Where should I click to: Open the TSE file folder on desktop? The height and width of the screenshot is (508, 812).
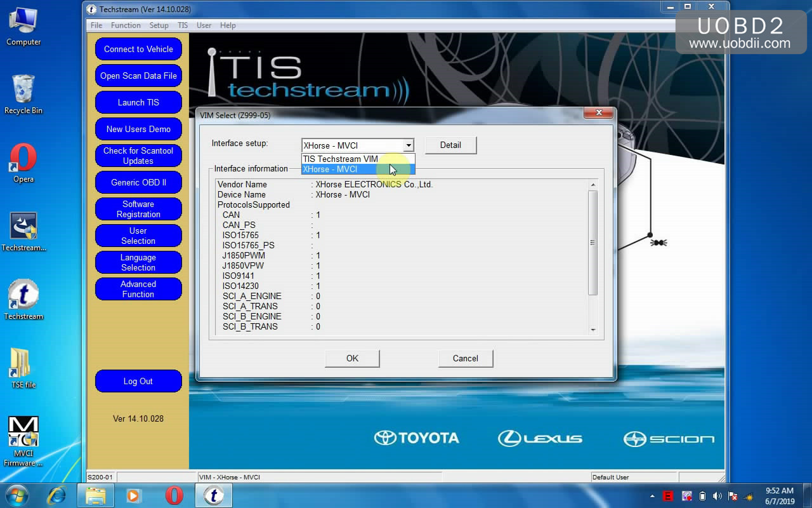tap(23, 368)
